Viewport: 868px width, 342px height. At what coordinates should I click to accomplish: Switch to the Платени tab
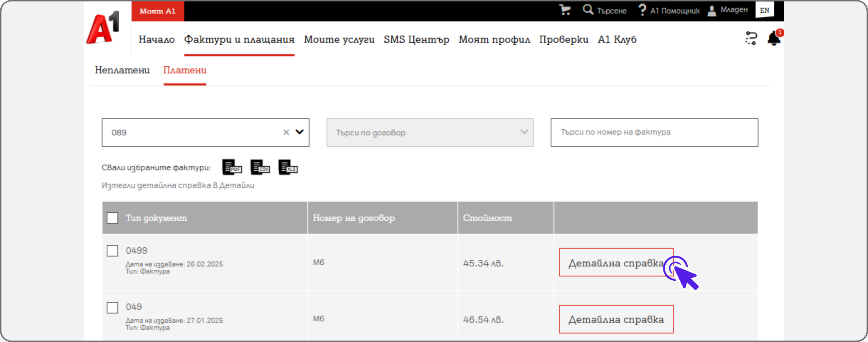[x=185, y=70]
